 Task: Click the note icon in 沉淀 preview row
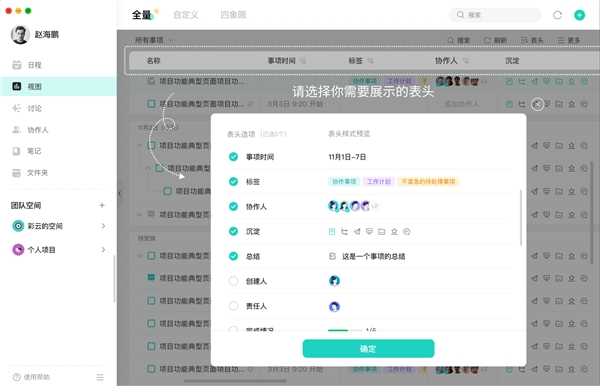coord(332,231)
